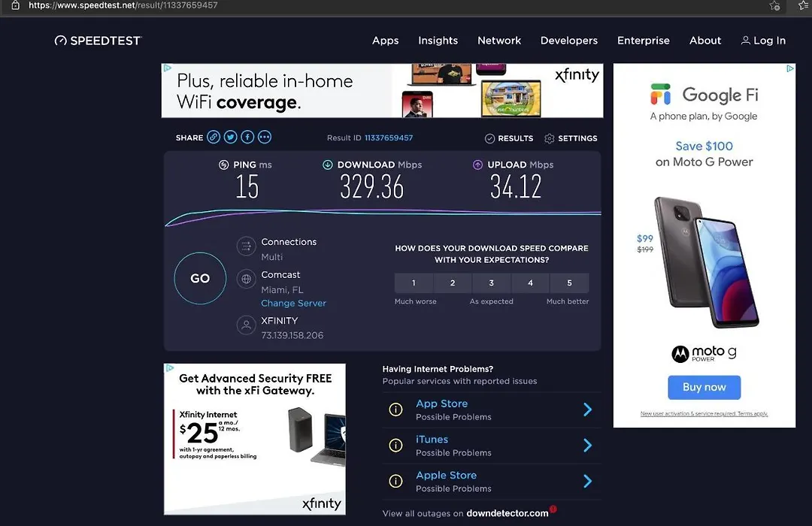812x526 pixels.
Task: Click the Comcast server globe icon
Action: click(x=247, y=279)
